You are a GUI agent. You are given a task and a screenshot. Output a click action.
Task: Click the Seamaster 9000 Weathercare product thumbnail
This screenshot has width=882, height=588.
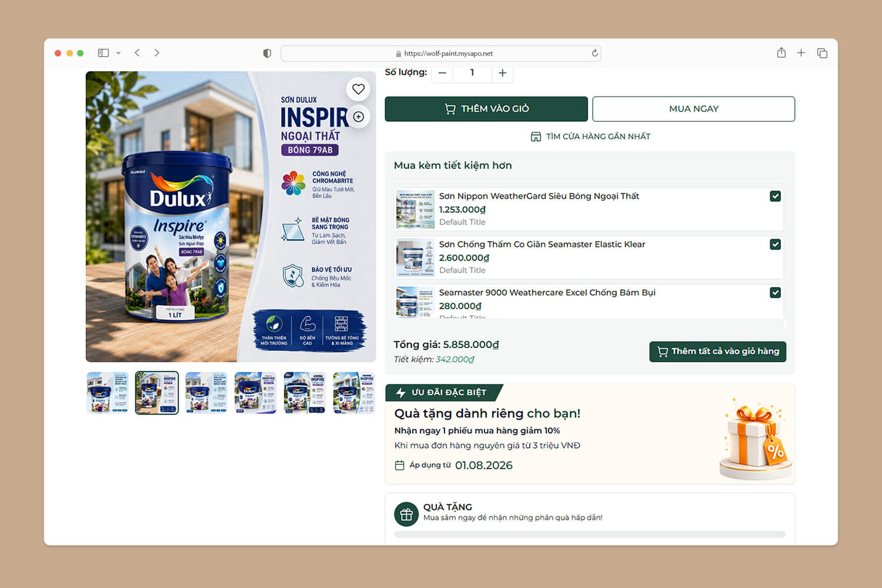pos(415,302)
